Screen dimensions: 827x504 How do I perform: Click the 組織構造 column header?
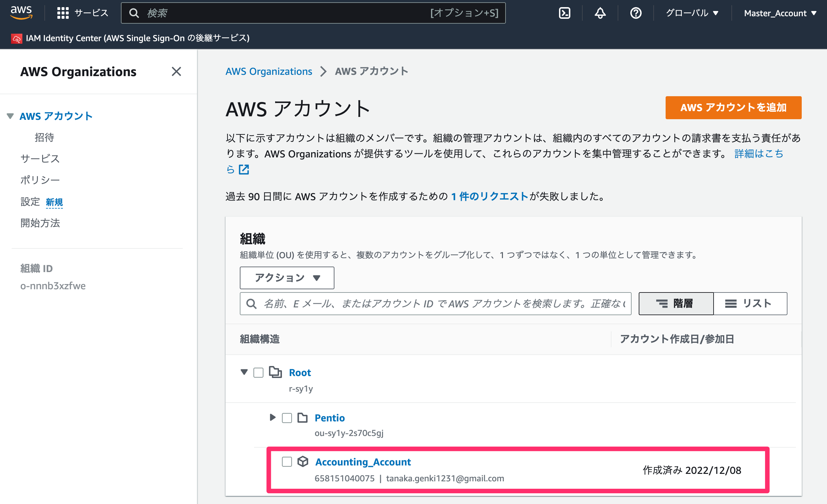[260, 339]
